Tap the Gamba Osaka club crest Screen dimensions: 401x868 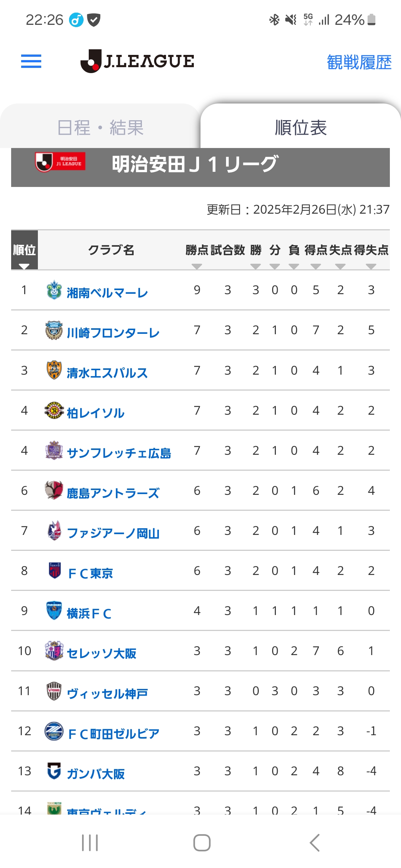(54, 771)
